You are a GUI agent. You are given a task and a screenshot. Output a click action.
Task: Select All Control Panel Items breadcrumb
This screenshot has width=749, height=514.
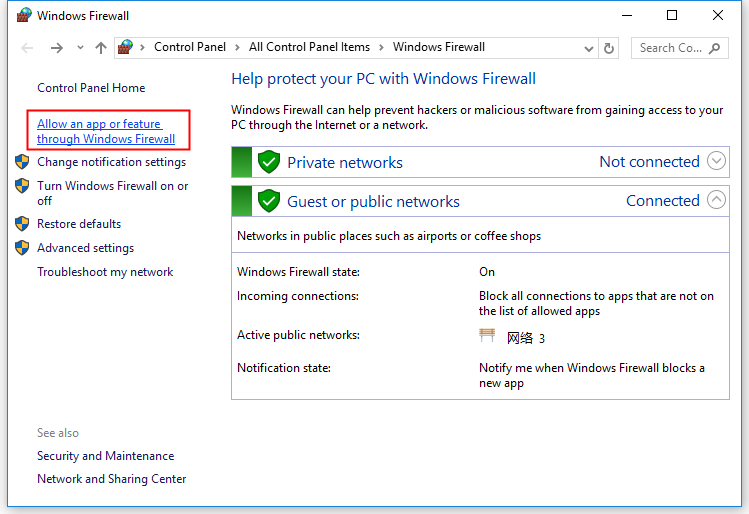[309, 47]
